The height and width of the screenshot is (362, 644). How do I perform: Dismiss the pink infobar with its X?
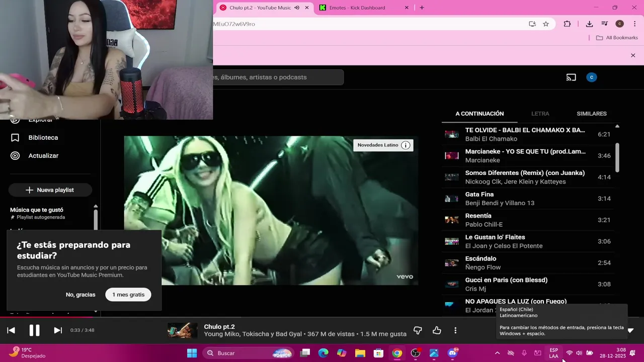[633, 55]
